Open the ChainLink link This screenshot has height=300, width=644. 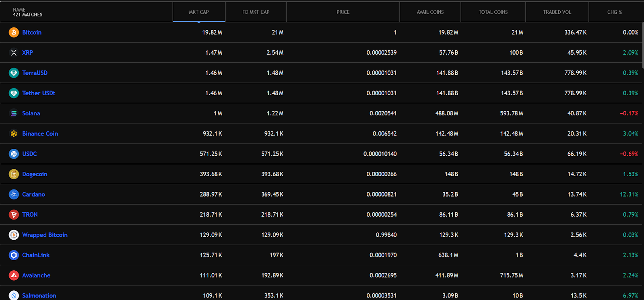[36, 255]
